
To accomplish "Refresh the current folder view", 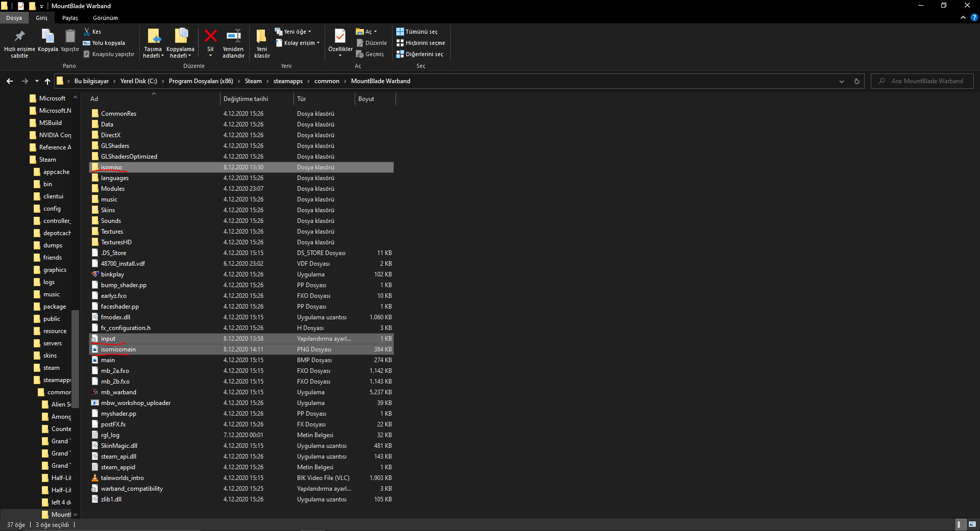I will pos(857,81).
